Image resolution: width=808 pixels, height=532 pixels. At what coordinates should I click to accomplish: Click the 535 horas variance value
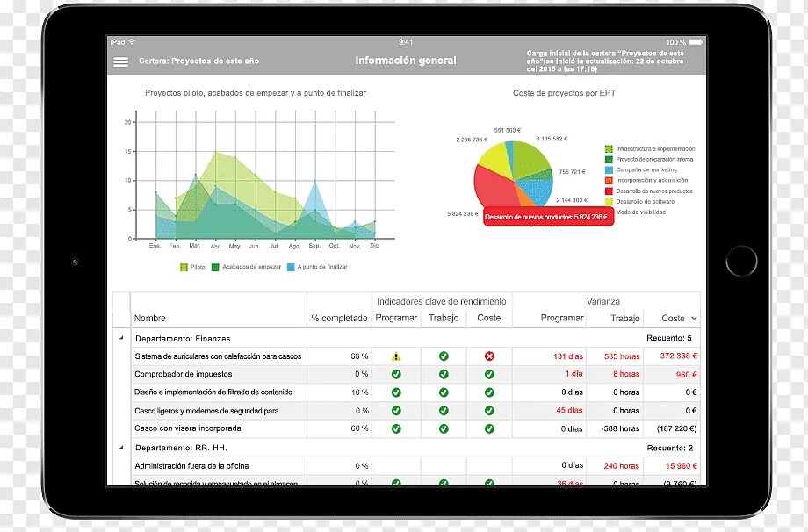[x=622, y=356]
